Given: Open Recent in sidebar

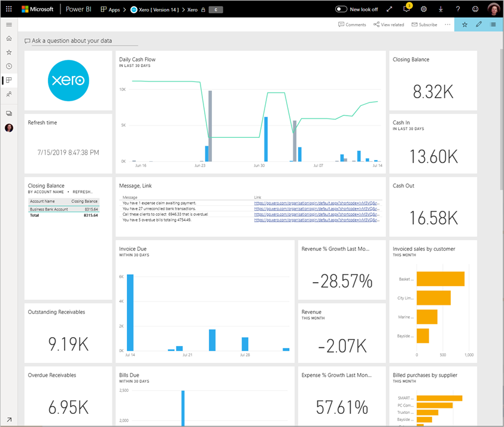Looking at the screenshot, I should (x=9, y=66).
